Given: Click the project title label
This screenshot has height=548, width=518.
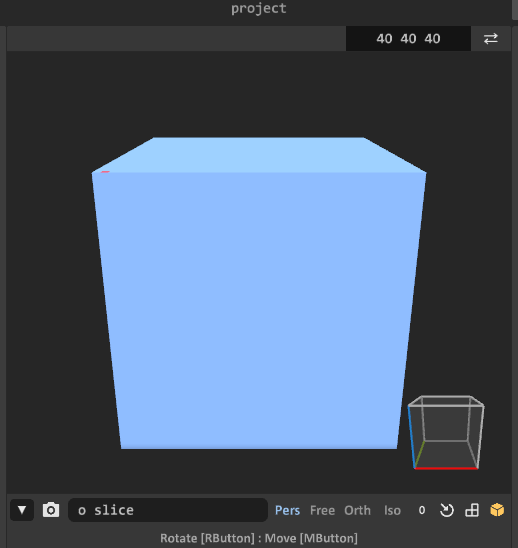Looking at the screenshot, I should click(259, 8).
